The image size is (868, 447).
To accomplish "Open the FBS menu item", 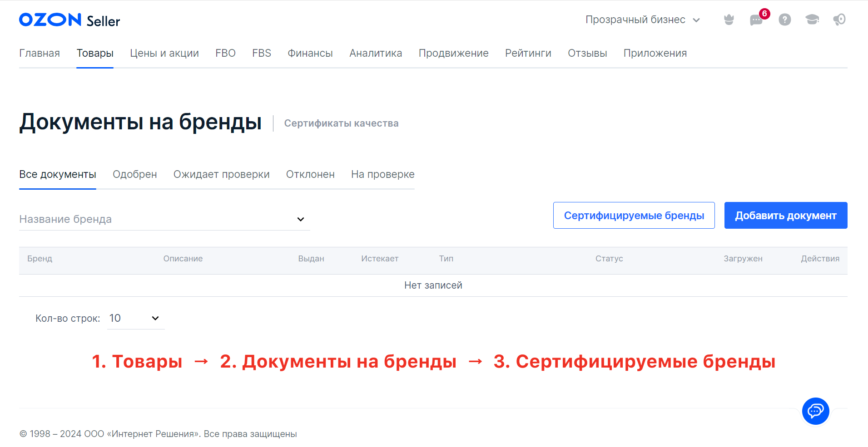I will point(262,53).
